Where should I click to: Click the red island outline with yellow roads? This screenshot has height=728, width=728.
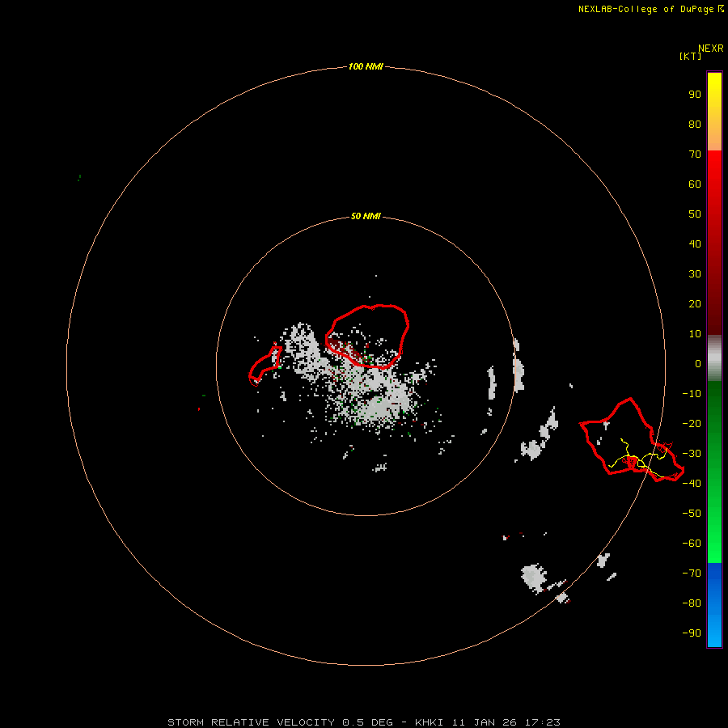(x=632, y=440)
